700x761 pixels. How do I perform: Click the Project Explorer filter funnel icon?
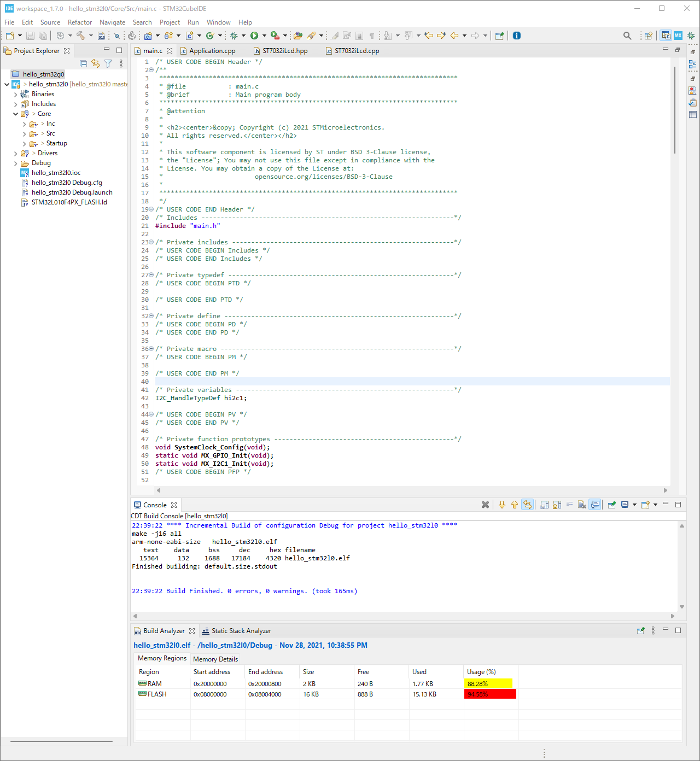click(x=108, y=64)
